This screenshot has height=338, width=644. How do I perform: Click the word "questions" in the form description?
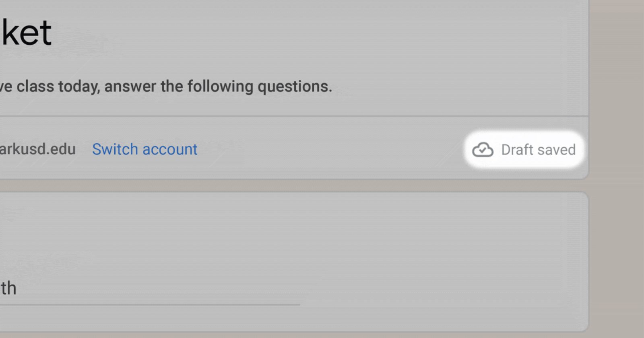(294, 87)
